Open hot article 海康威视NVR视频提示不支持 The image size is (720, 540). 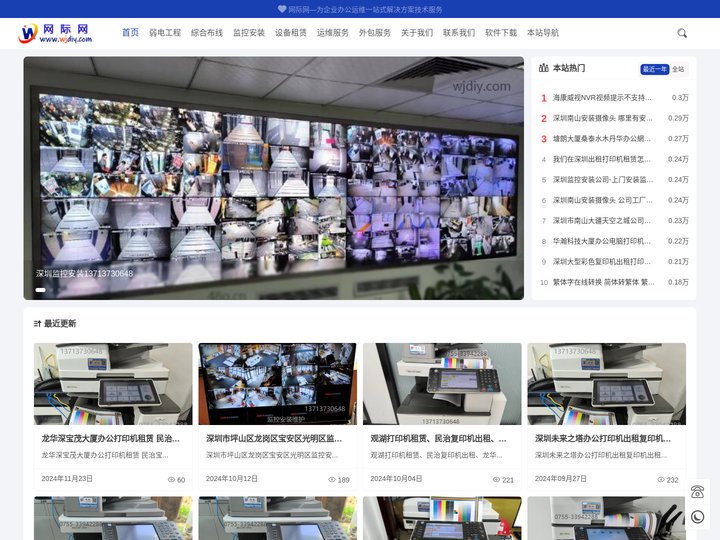pos(602,98)
